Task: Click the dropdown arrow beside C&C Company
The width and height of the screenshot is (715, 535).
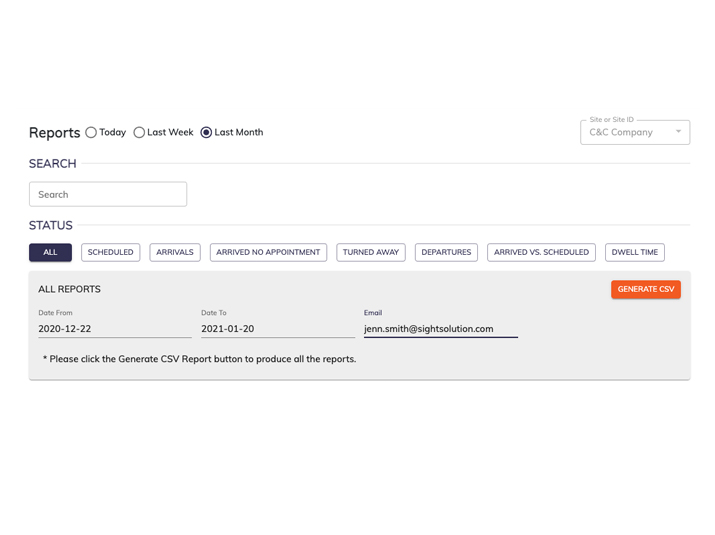Action: (679, 131)
